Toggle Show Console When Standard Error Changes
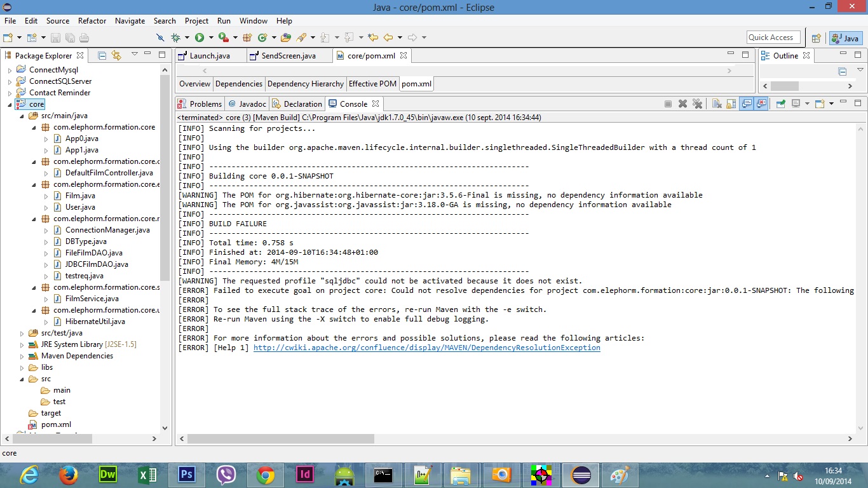 761,104
